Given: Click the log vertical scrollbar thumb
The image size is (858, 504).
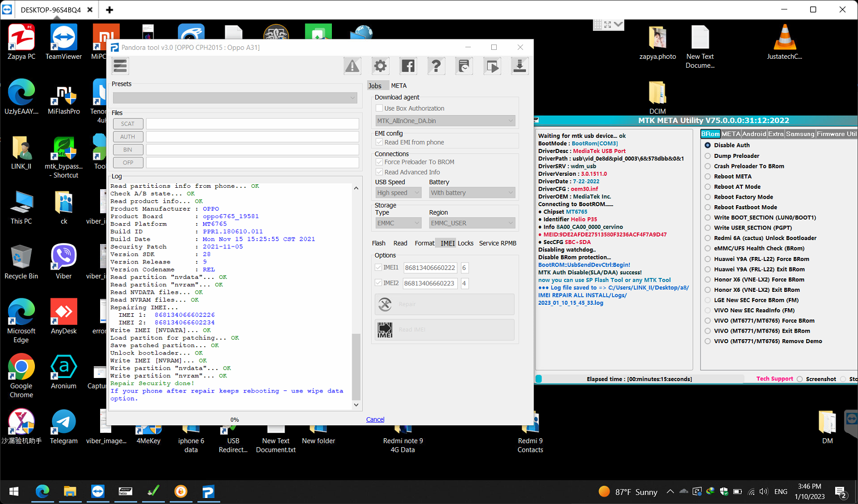Looking at the screenshot, I should 356,367.
